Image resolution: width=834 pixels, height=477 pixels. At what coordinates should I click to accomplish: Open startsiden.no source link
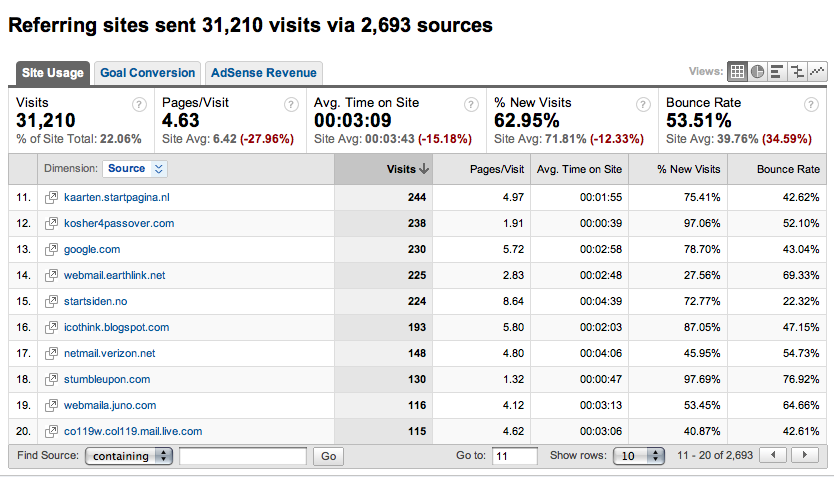pos(96,302)
